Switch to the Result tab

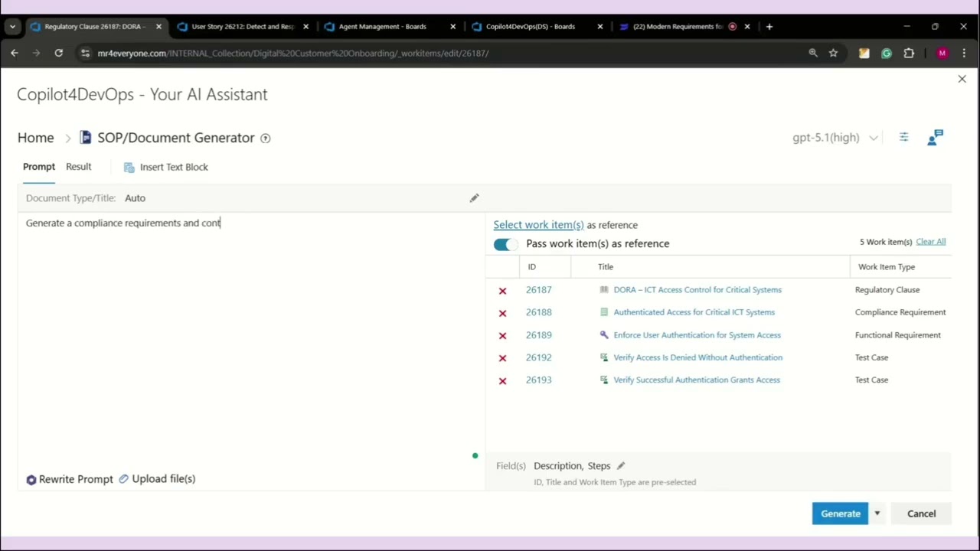(78, 167)
